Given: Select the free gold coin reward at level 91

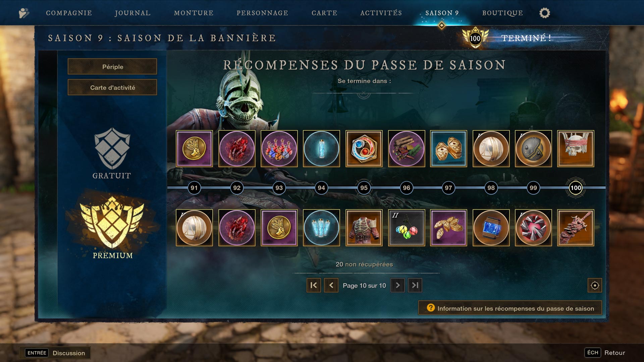Looking at the screenshot, I should (x=194, y=148).
